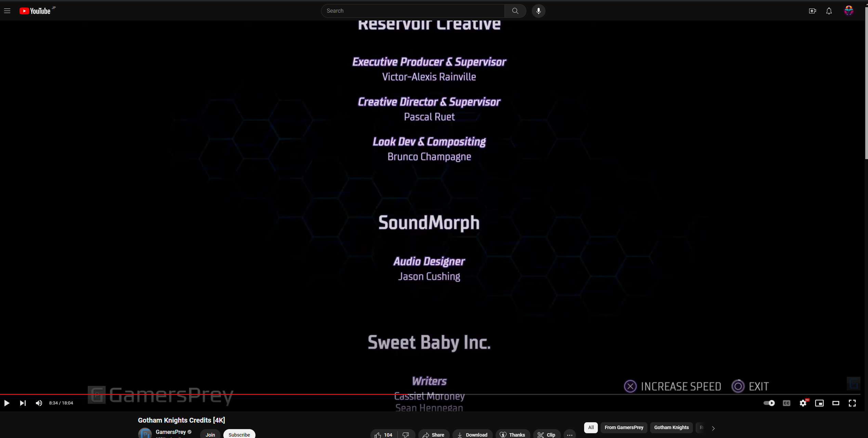Click the Download button
This screenshot has width=868, height=438.
473,435
